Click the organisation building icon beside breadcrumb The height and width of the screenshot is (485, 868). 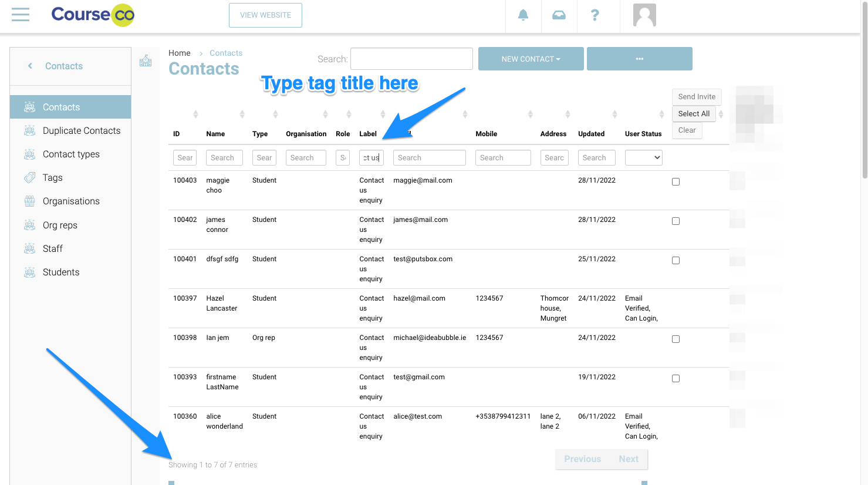click(146, 60)
